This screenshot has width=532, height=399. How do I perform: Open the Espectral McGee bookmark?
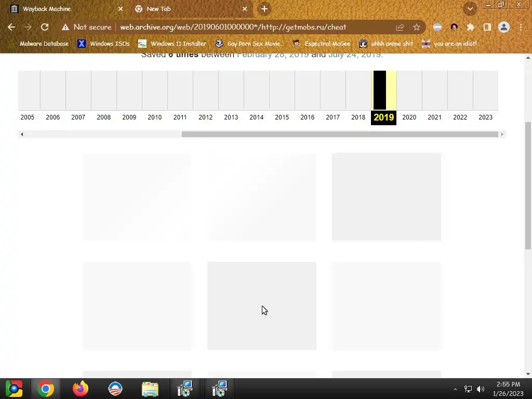coord(321,44)
